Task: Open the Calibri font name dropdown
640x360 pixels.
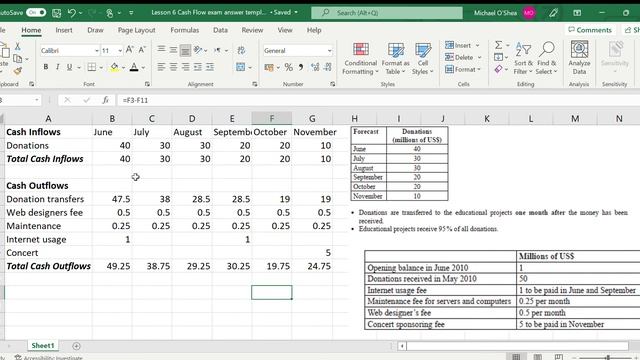Action: [97, 51]
